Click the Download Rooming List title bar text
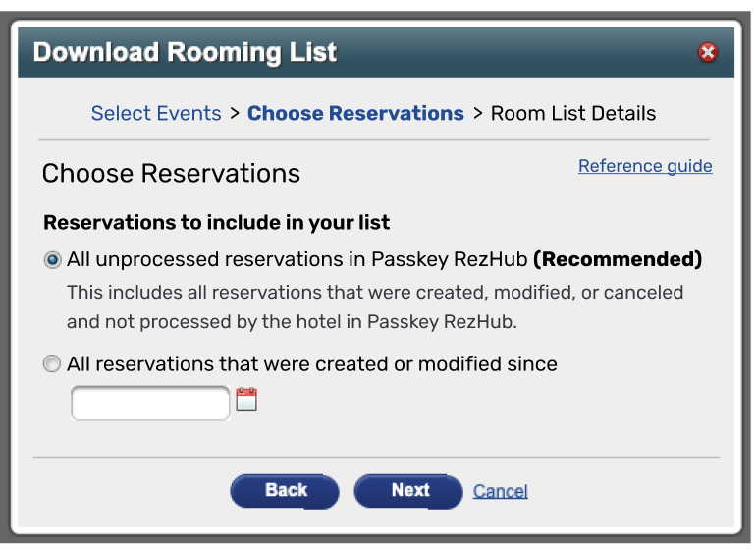This screenshot has width=756, height=550. (x=186, y=53)
